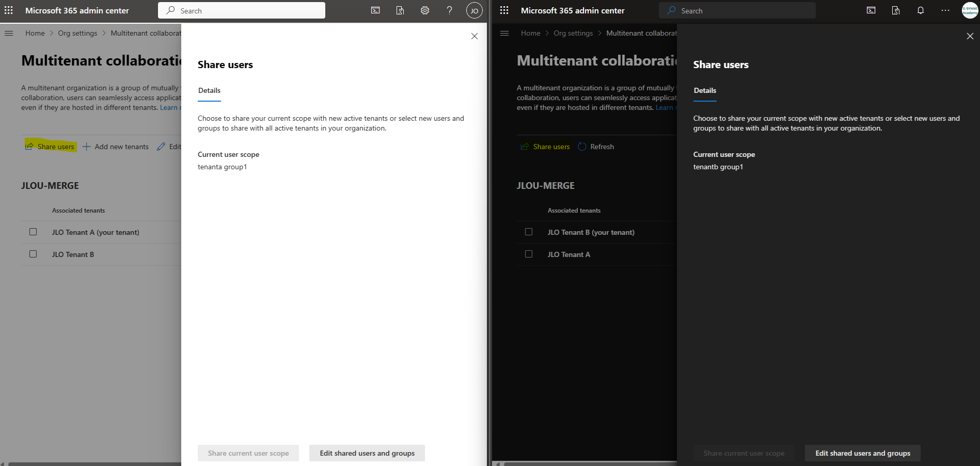Open app launcher in right dark admin center
This screenshot has height=466, width=980.
pyautogui.click(x=504, y=10)
